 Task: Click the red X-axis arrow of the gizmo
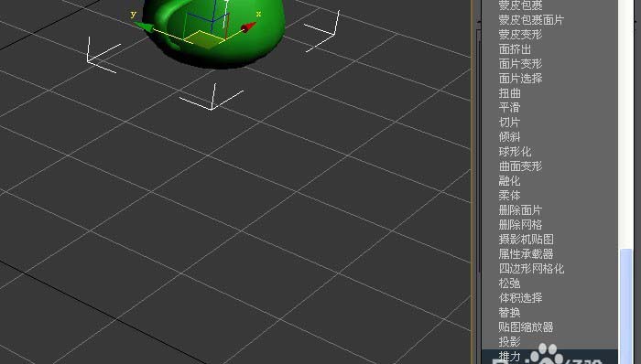click(x=248, y=27)
